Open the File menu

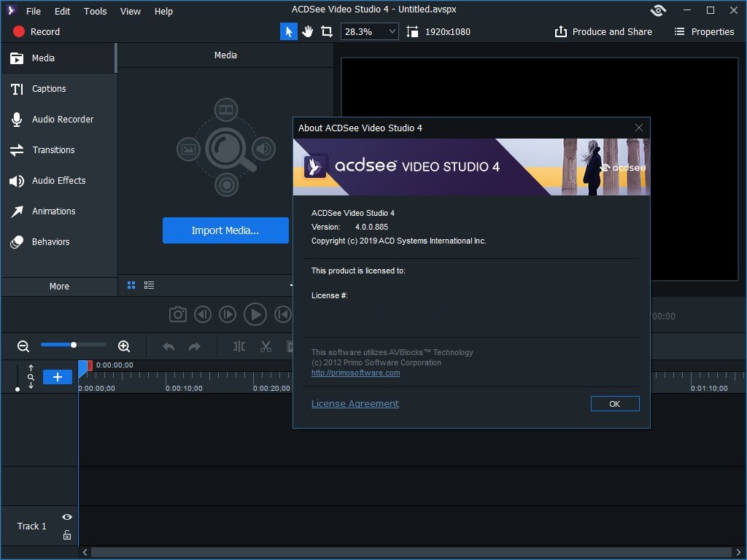click(x=34, y=11)
